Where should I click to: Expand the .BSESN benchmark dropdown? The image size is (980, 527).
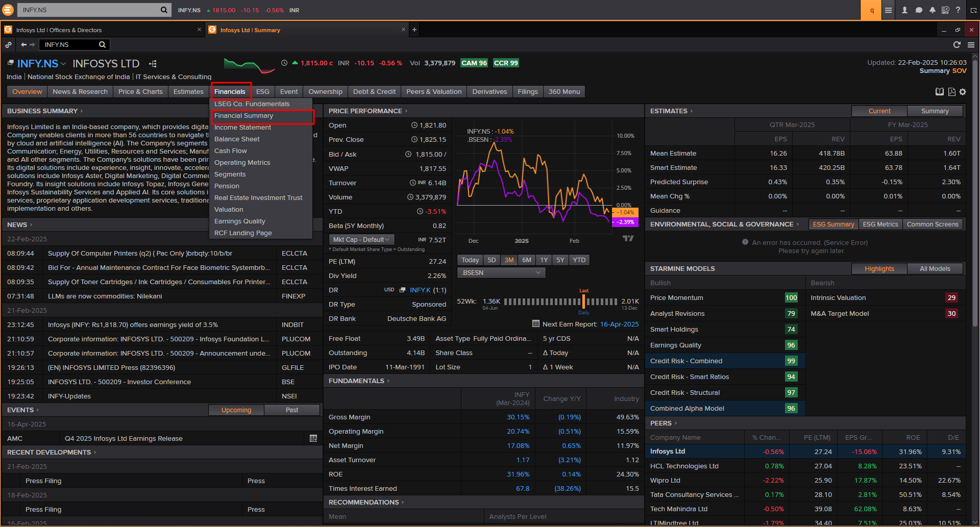pos(501,273)
